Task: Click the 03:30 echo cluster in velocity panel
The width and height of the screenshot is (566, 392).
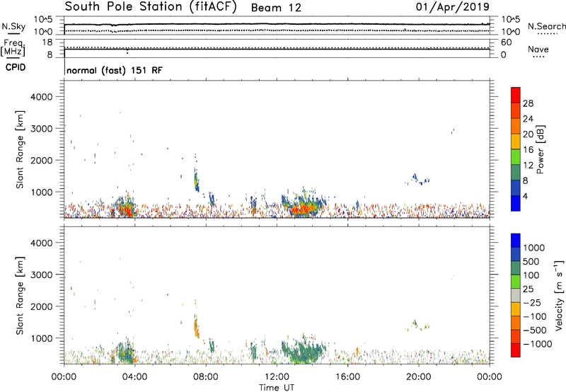Action: (x=126, y=351)
